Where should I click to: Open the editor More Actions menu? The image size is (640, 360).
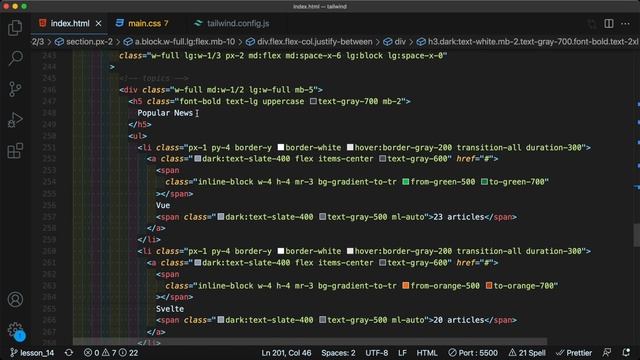(625, 24)
